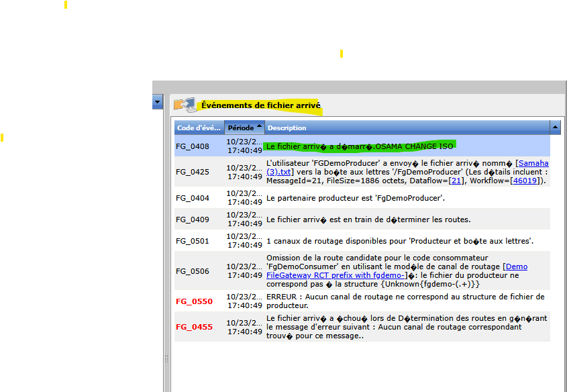The height and width of the screenshot is (392, 567).
Task: Click the Événements de fichier arrivé title
Action: [x=261, y=105]
